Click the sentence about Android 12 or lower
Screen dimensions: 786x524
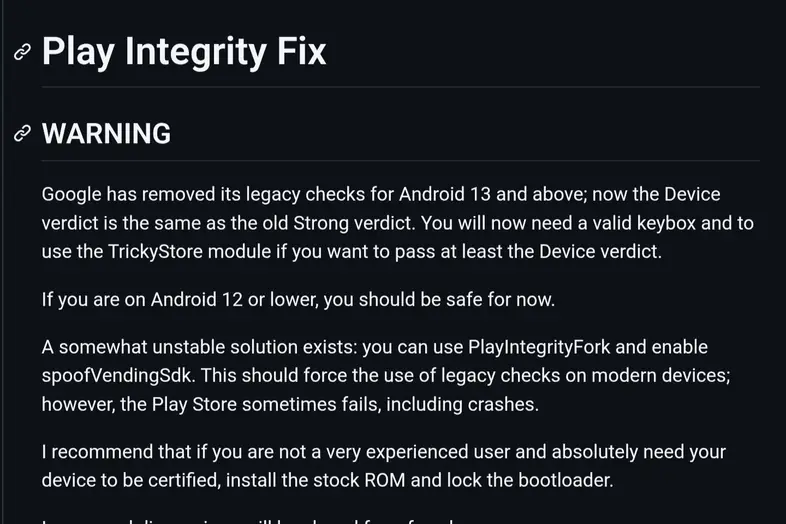click(x=298, y=299)
